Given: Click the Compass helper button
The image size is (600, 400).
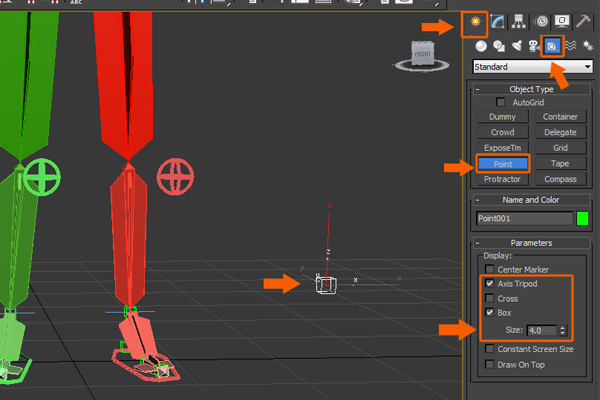Looking at the screenshot, I should (x=560, y=179).
